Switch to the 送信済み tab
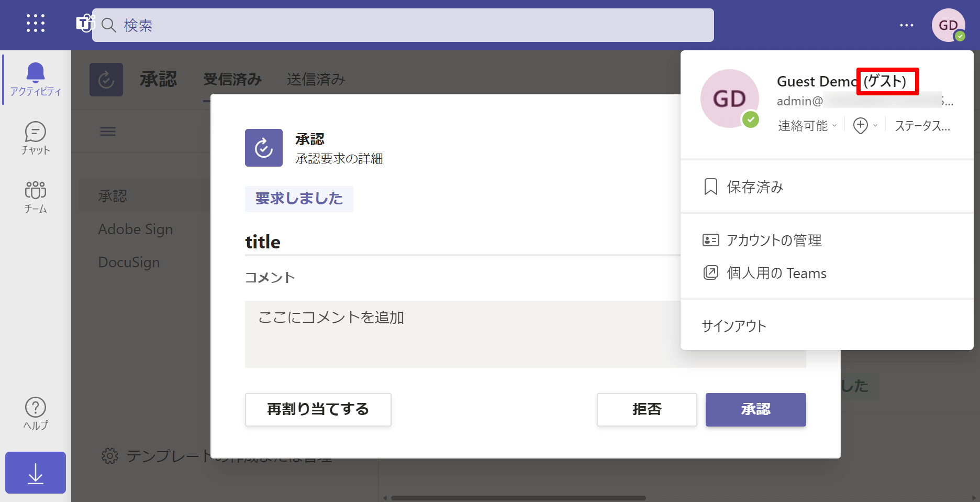 click(316, 80)
